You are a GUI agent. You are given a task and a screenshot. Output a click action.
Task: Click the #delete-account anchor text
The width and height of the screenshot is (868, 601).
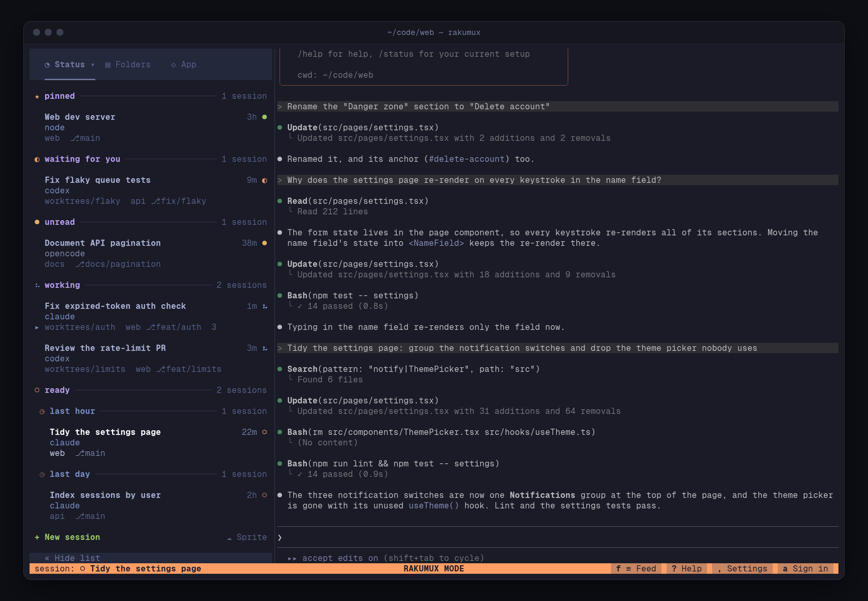pos(467,159)
